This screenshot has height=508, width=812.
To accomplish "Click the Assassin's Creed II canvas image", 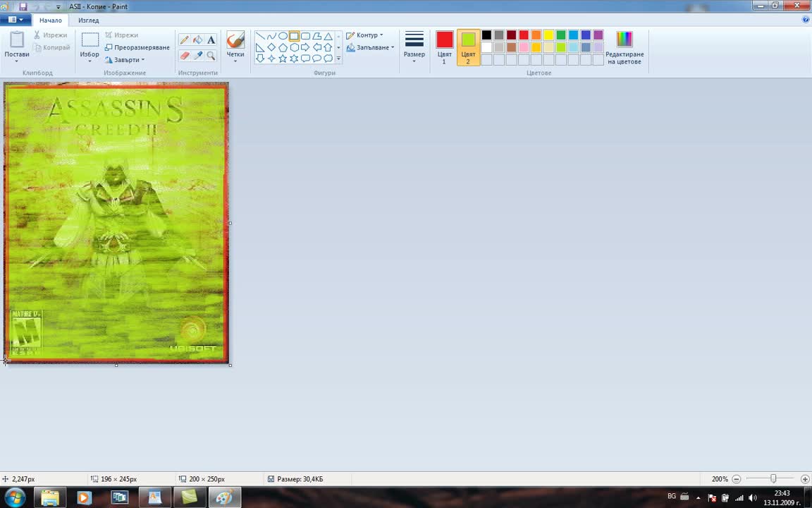I will [116, 223].
